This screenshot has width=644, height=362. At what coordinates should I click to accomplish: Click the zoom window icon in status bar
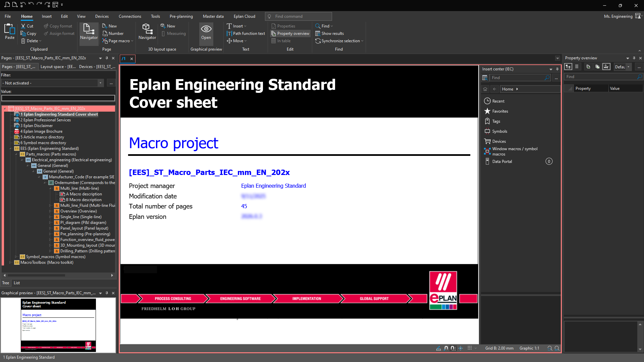pyautogui.click(x=550, y=348)
